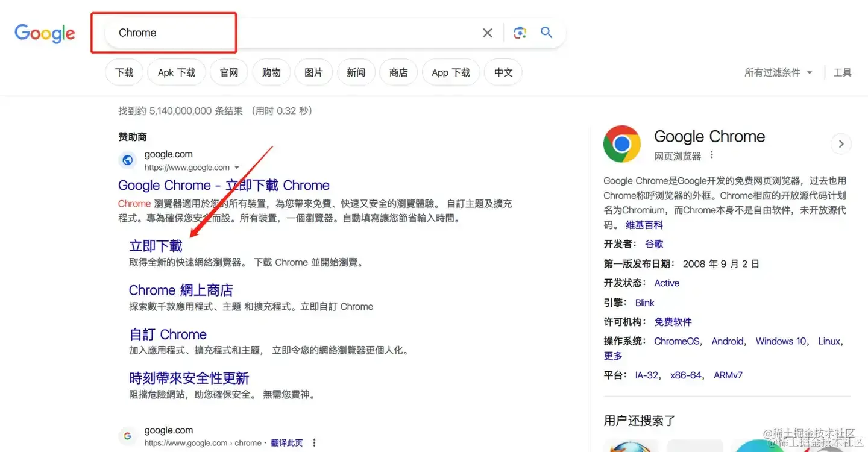Click the 用户还搜索了 heading
Image resolution: width=868 pixels, height=452 pixels.
tap(640, 421)
